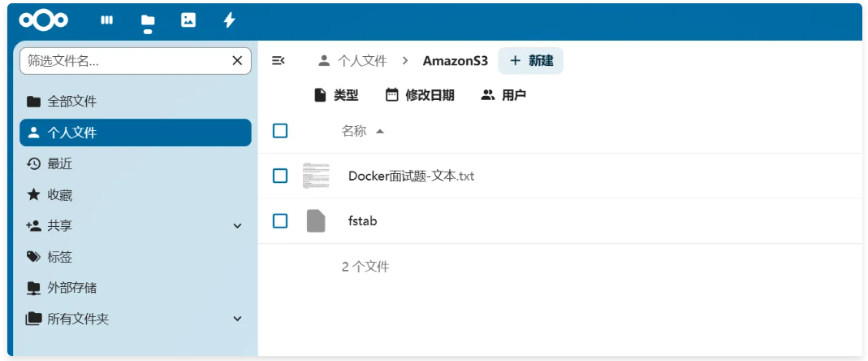Select the Docker面试题-文本.txt checkbox
Viewport: 868px width, 361px height.
pos(280,176)
